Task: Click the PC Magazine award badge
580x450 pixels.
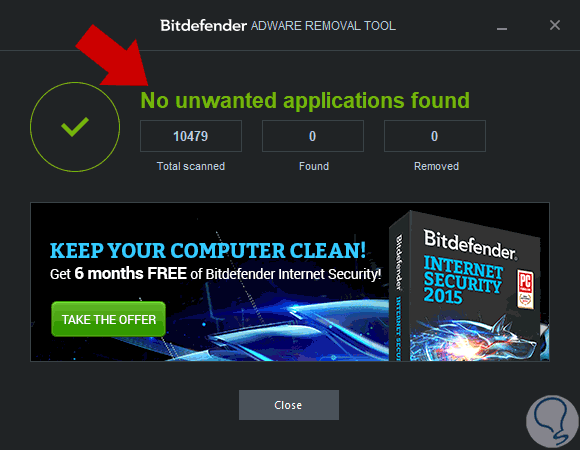Action: (525, 289)
